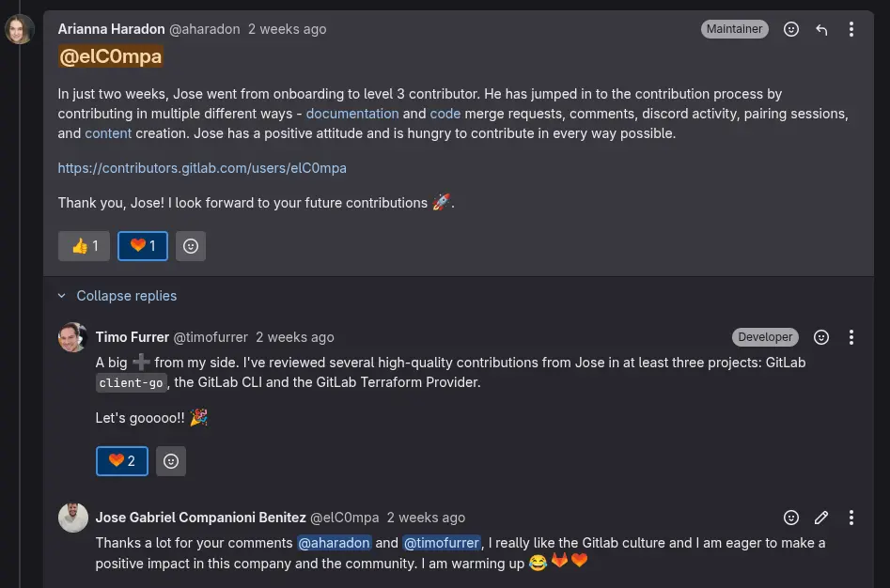Add an emoji reaction on Arianna's comment header
This screenshot has height=588, width=890.
point(790,29)
